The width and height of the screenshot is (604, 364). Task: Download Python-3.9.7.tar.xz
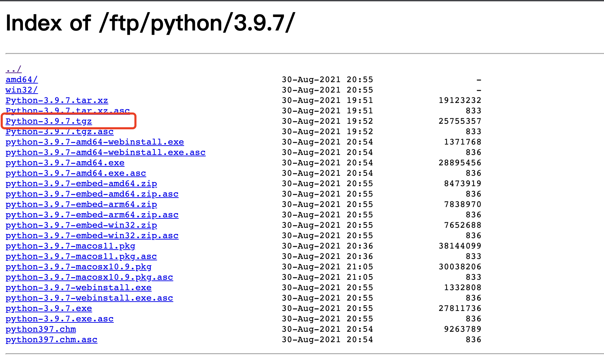coord(57,100)
